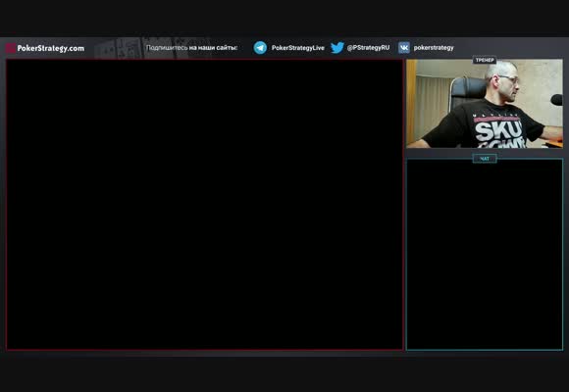
Task: Open the PokerStrategyLive Telegram link
Action: pos(297,48)
